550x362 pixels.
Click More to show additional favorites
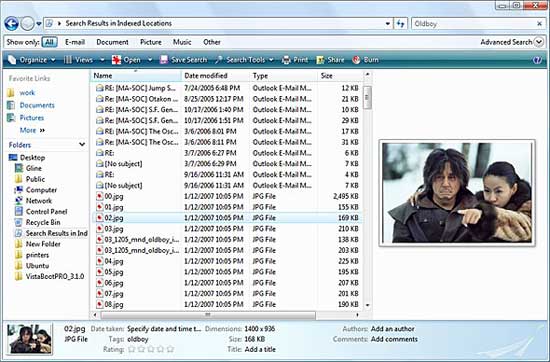[32, 130]
